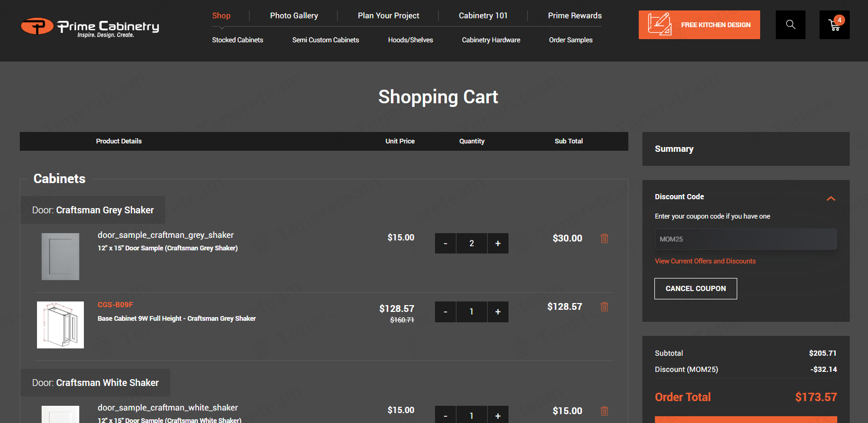Go to Stocked Cabinets
Image resolution: width=868 pixels, height=423 pixels.
[x=238, y=40]
